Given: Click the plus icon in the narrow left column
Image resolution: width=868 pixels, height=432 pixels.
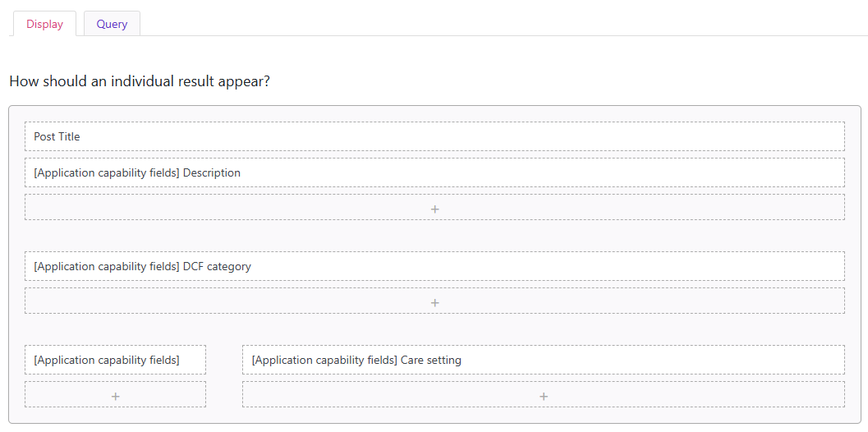Looking at the screenshot, I should tap(115, 396).
